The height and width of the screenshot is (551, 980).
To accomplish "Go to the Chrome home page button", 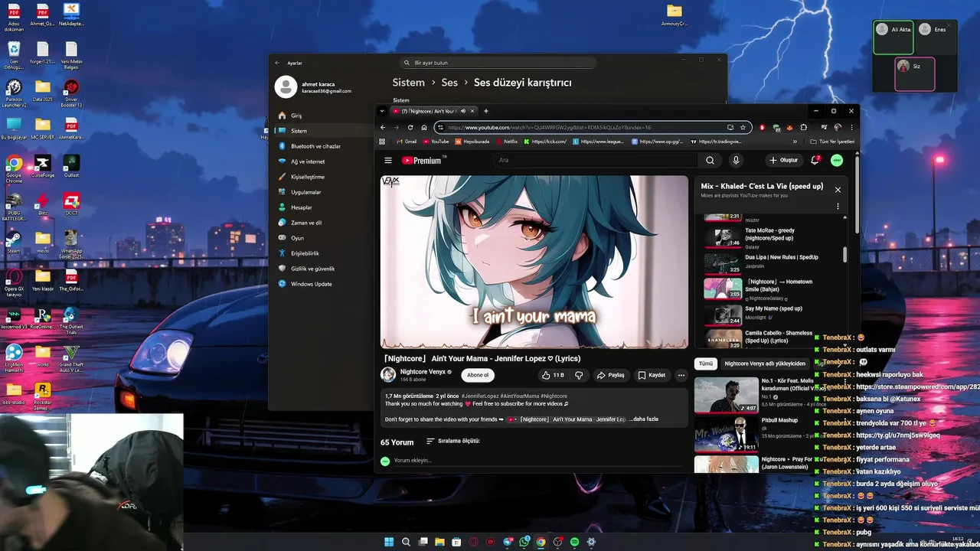I will pos(424,127).
